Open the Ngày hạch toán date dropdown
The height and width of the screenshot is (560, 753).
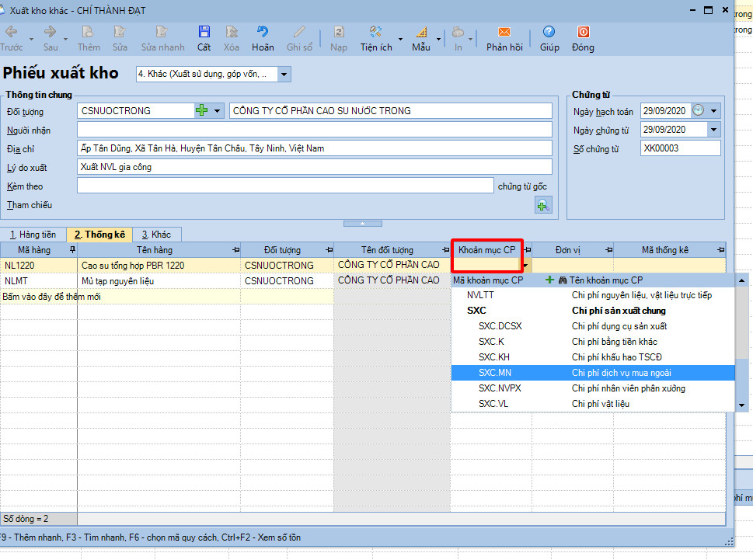713,111
